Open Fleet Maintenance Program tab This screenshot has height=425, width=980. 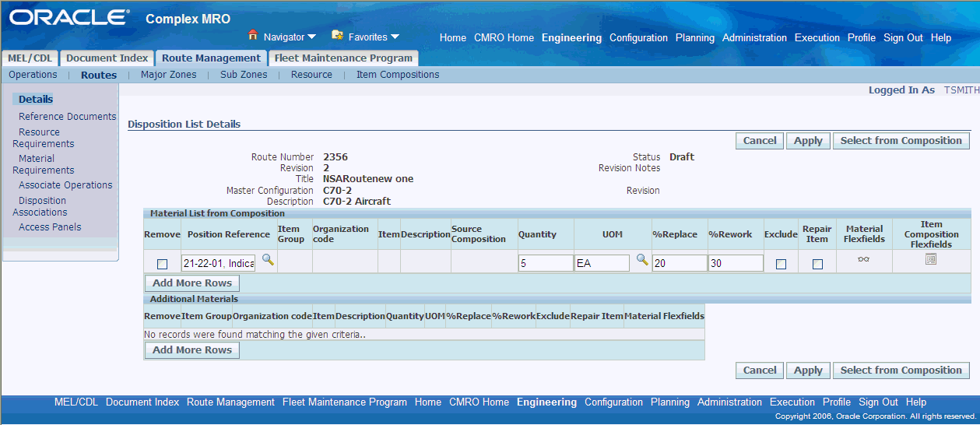click(x=342, y=58)
